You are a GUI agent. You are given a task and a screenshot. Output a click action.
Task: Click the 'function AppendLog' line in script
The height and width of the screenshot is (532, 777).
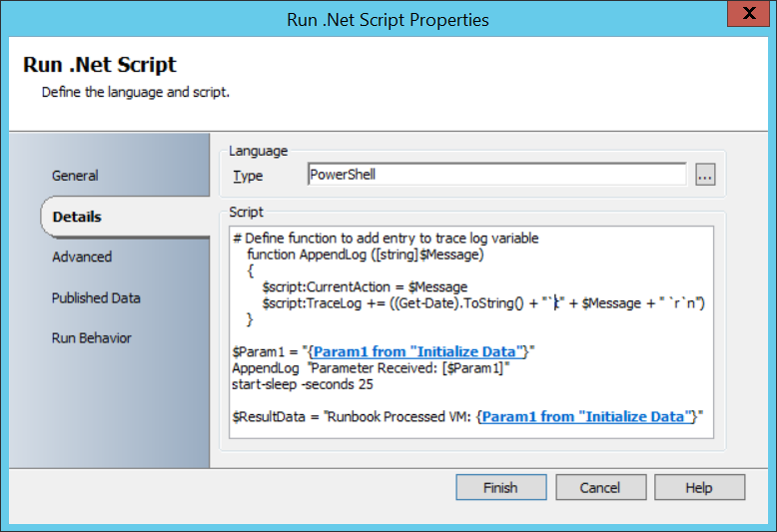click(366, 255)
